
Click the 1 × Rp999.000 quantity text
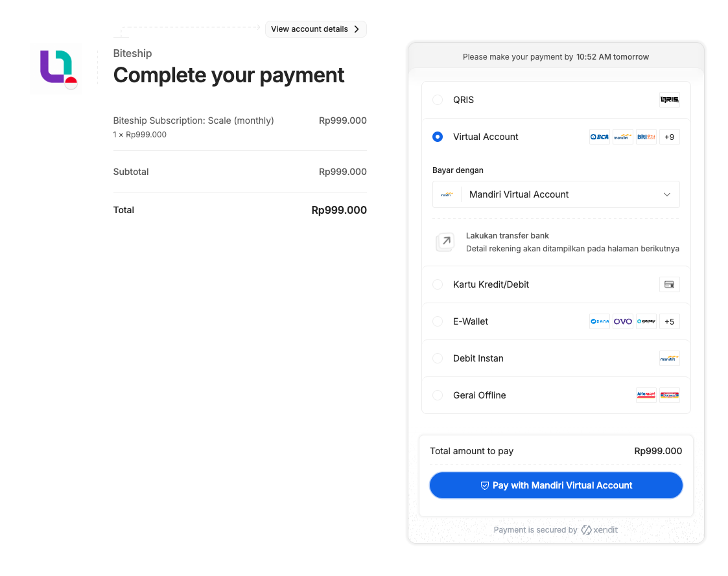point(140,135)
